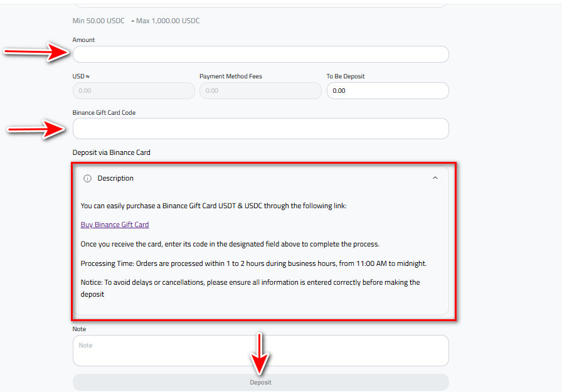
Task: Click the 'Processing Time' paragraph
Action: click(254, 263)
